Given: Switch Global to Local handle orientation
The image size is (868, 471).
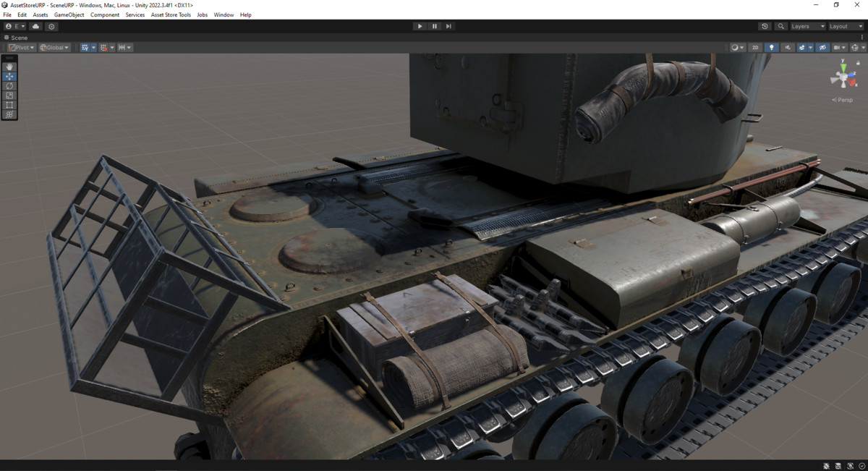Looking at the screenshot, I should point(53,47).
